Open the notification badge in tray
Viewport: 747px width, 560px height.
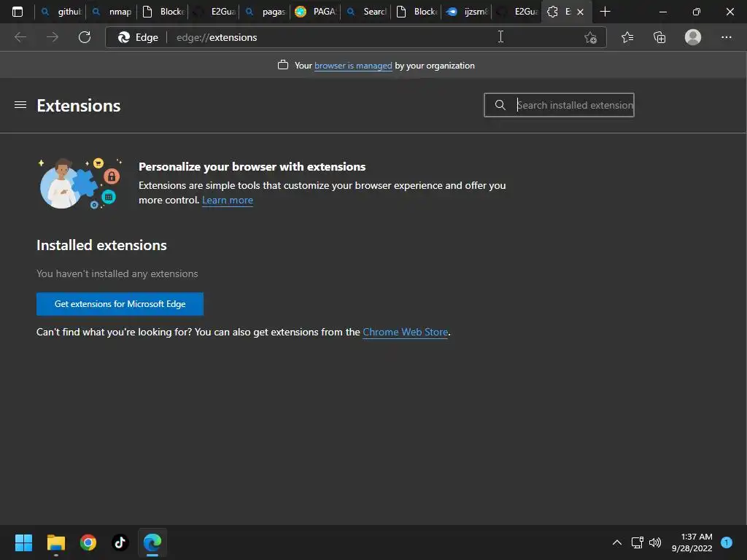click(727, 542)
